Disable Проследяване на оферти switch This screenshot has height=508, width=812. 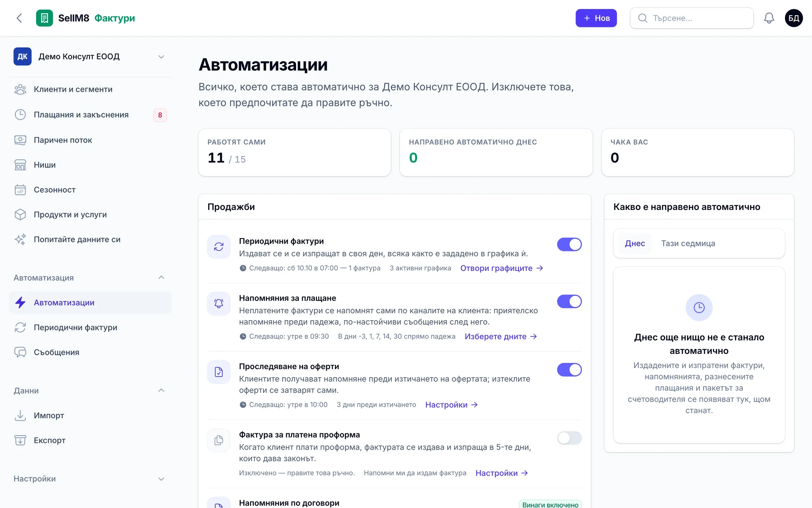pyautogui.click(x=569, y=370)
